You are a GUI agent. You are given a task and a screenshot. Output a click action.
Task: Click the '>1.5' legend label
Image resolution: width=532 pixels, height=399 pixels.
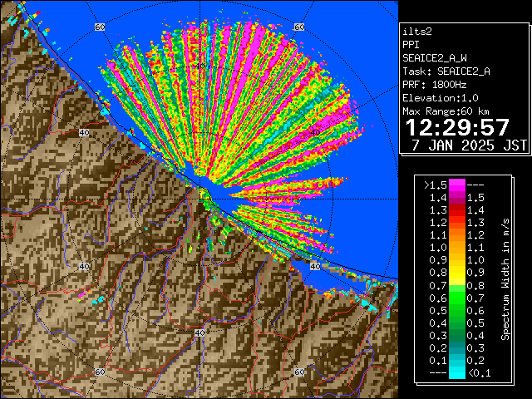(436, 185)
